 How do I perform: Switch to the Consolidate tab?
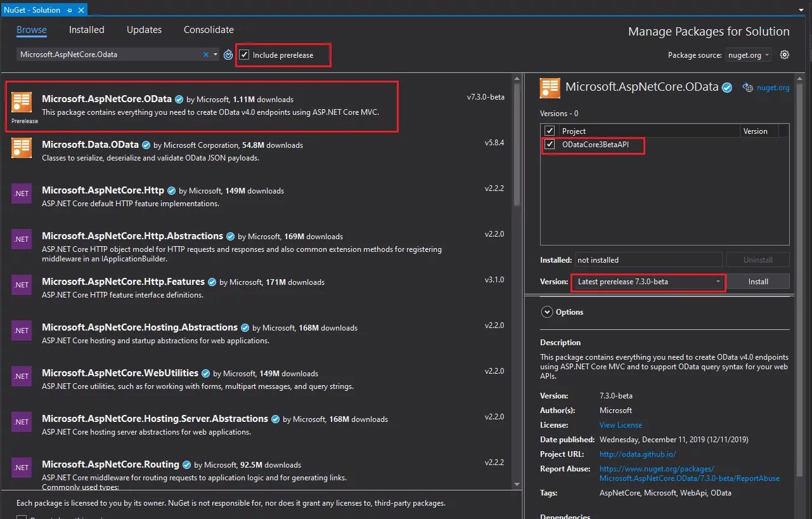[209, 30]
